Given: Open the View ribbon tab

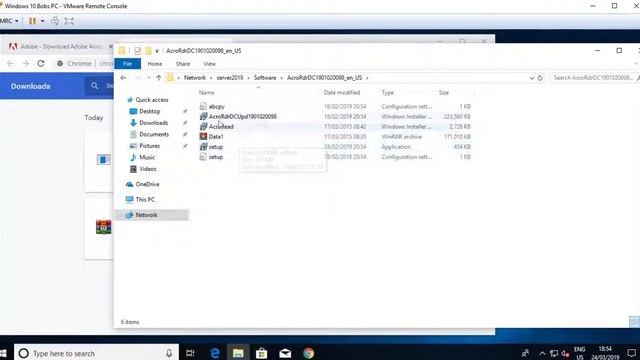Looking at the screenshot, I should 209,64.
